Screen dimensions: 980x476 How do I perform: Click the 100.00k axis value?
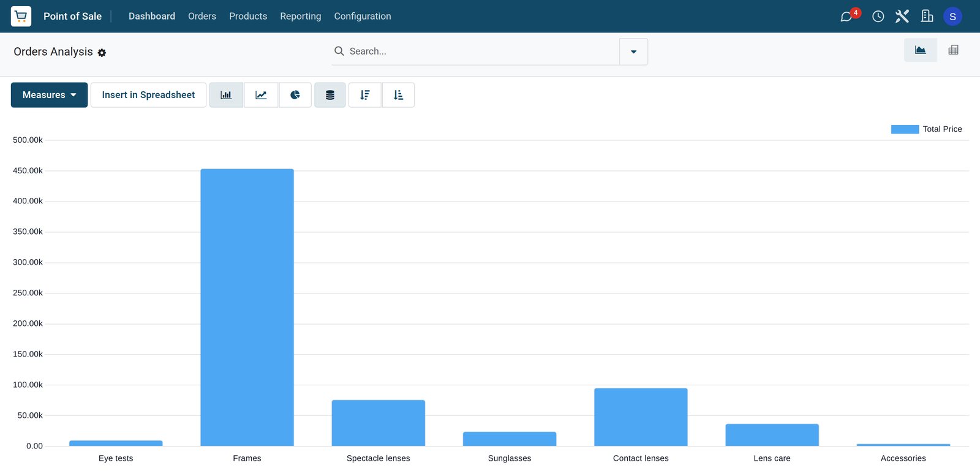coord(28,385)
